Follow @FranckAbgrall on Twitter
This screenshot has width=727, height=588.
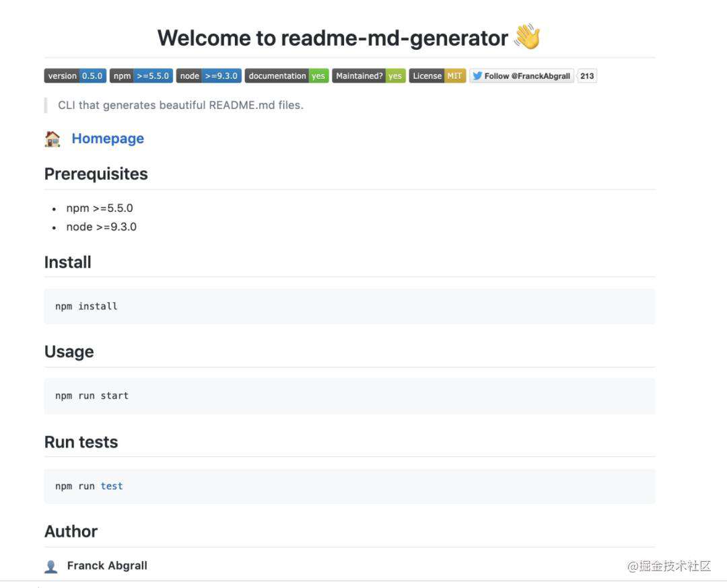click(x=522, y=76)
